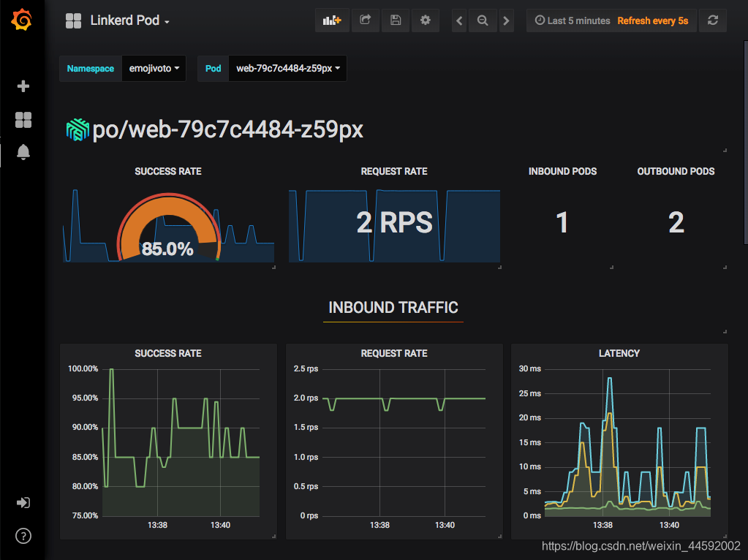748x560 pixels.
Task: Click the top SUCCESS RATE gauge panel title
Action: [x=168, y=171]
